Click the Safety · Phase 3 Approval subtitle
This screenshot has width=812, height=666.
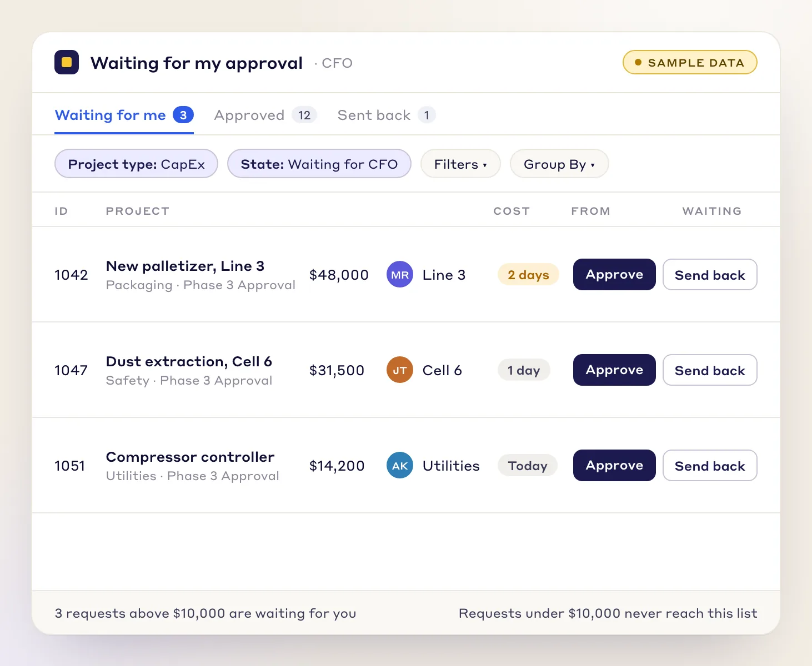click(x=189, y=380)
